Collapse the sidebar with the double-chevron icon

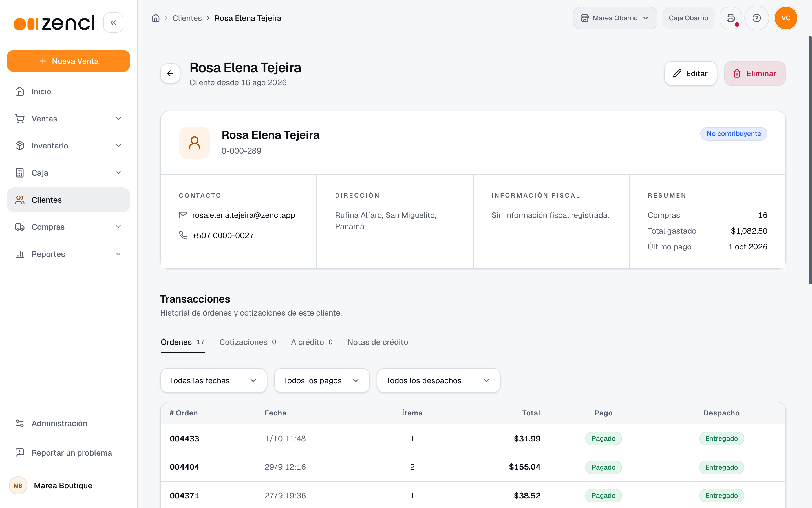click(x=113, y=23)
